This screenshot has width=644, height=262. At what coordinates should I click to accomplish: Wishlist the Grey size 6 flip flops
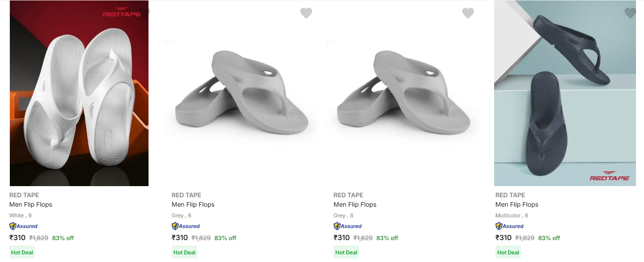click(x=306, y=13)
